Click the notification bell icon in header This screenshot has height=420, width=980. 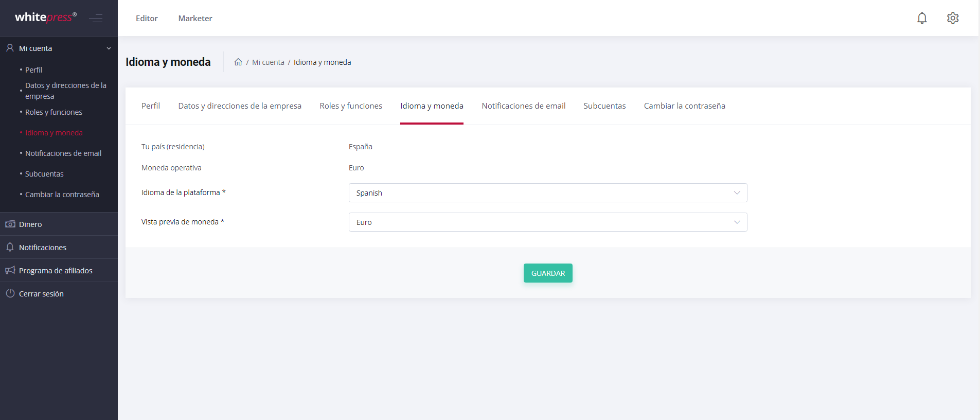pyautogui.click(x=922, y=18)
